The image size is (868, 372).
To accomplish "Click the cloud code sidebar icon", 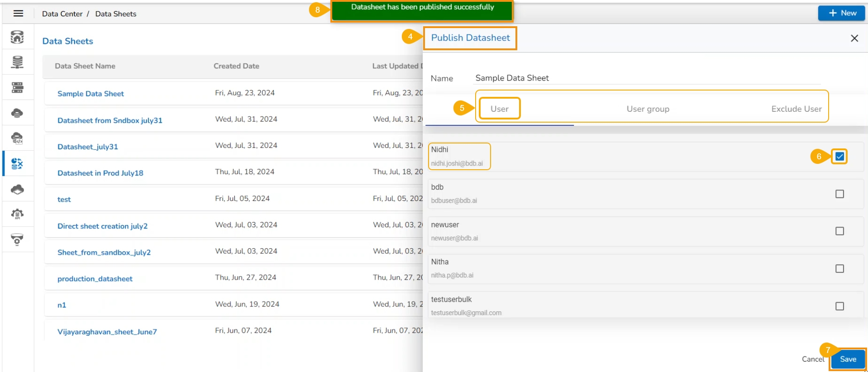I will pyautogui.click(x=17, y=138).
